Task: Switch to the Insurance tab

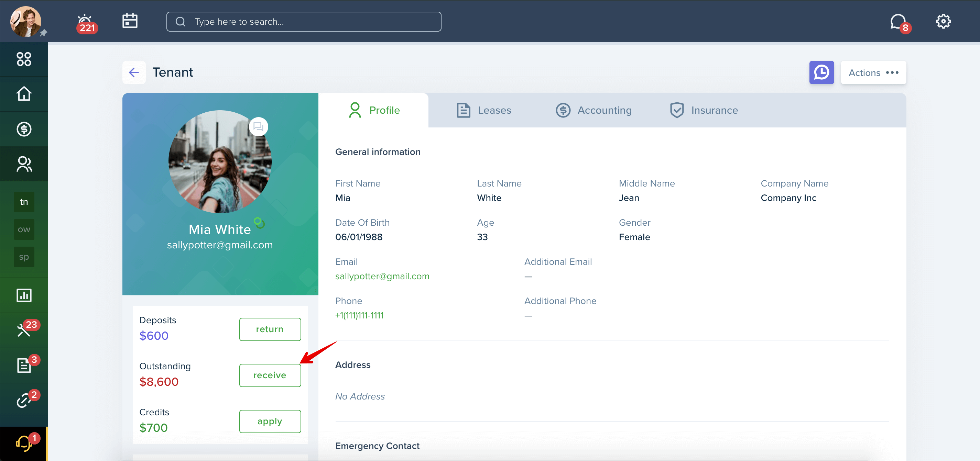Action: 704,110
